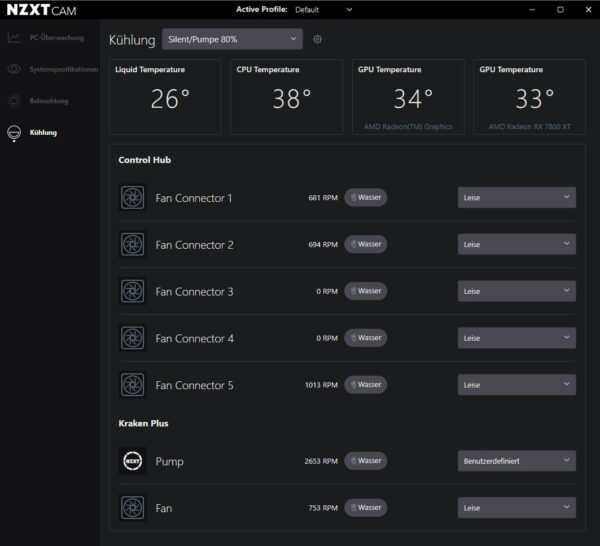Click the AMD Radeon(TM) Graphics temperature card
The image size is (600, 546).
[408, 97]
